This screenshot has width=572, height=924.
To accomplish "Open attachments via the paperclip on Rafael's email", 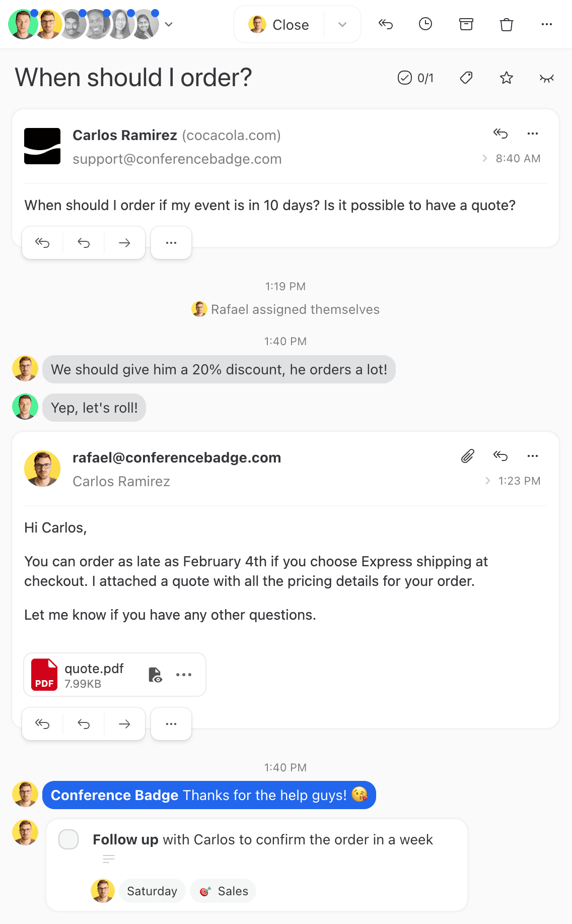I will click(467, 456).
